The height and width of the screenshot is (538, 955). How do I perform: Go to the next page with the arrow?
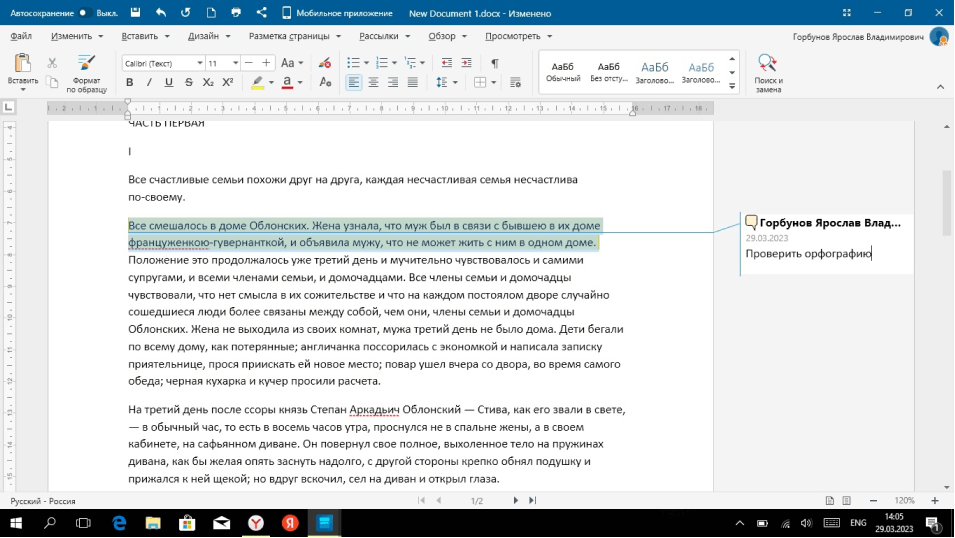click(x=515, y=500)
